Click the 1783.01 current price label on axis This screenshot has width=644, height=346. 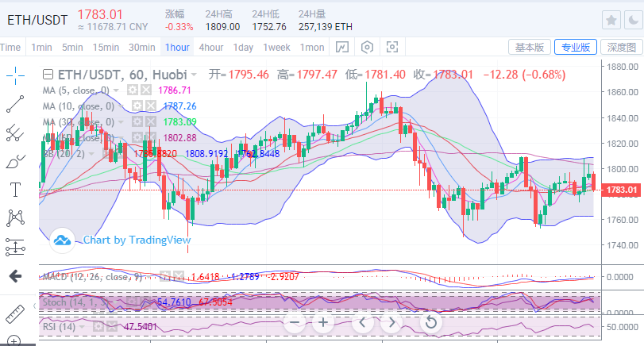pos(621,190)
